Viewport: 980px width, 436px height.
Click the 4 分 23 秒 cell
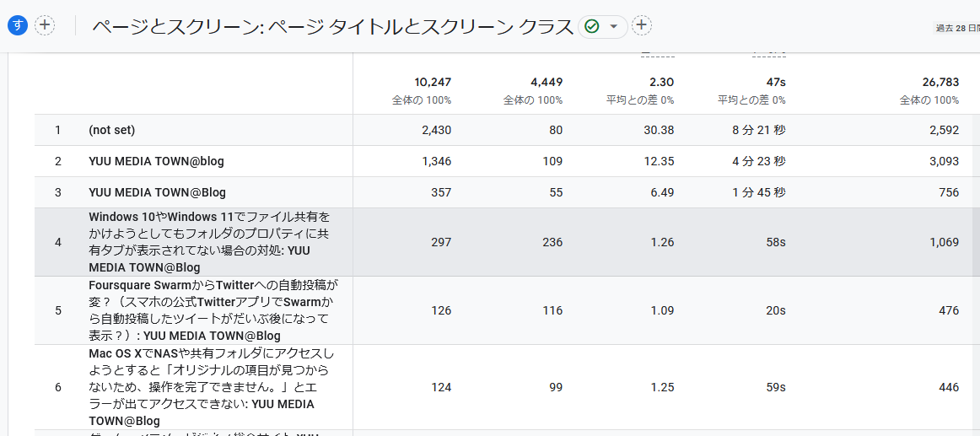point(760,161)
